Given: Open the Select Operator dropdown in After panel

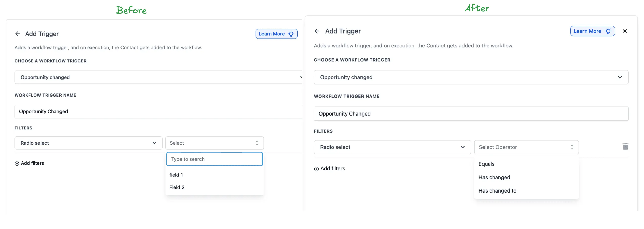Looking at the screenshot, I should [526, 147].
